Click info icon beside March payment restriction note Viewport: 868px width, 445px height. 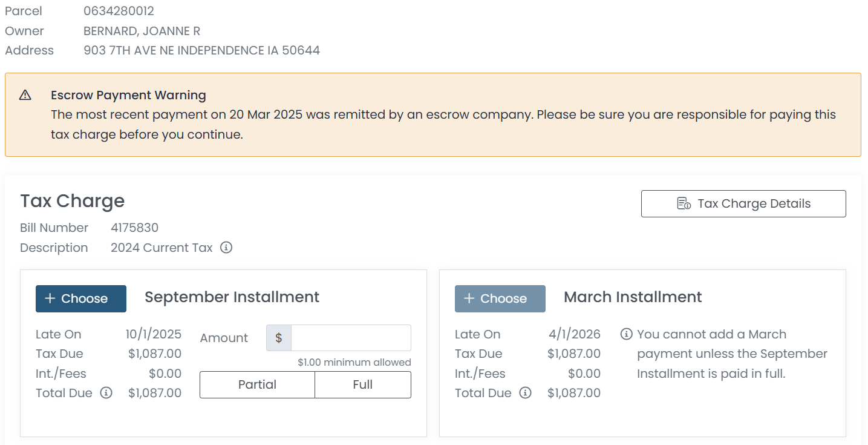tap(627, 334)
